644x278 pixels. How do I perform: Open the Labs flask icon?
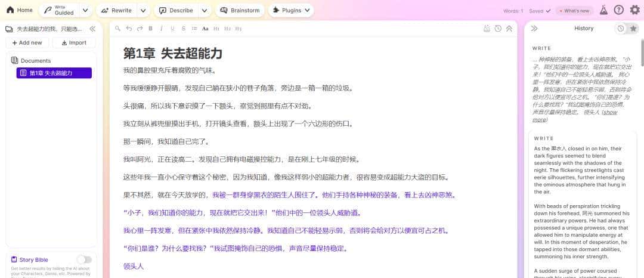point(603,10)
